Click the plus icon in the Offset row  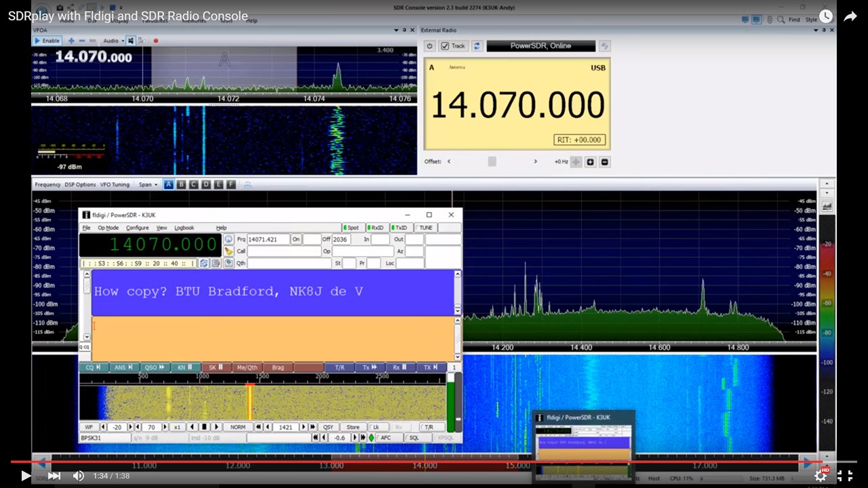590,162
